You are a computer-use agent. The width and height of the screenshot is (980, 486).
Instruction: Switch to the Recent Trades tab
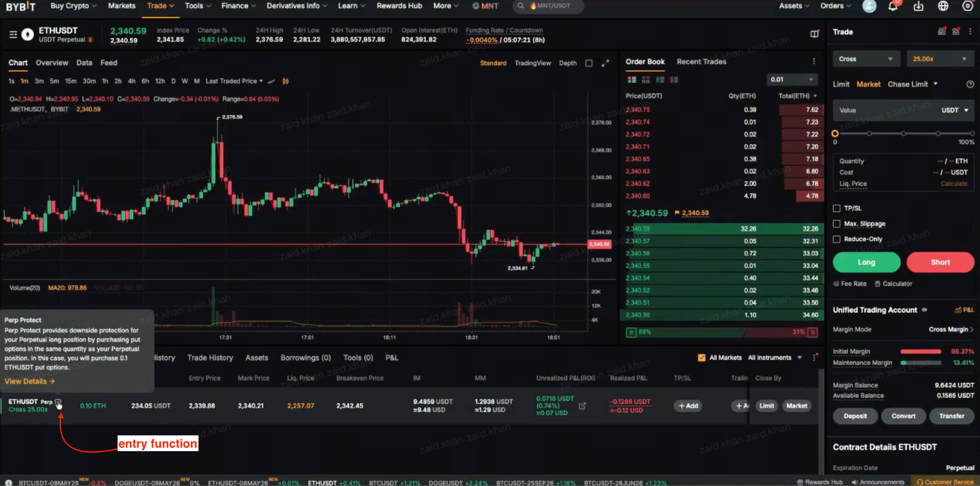pyautogui.click(x=701, y=62)
